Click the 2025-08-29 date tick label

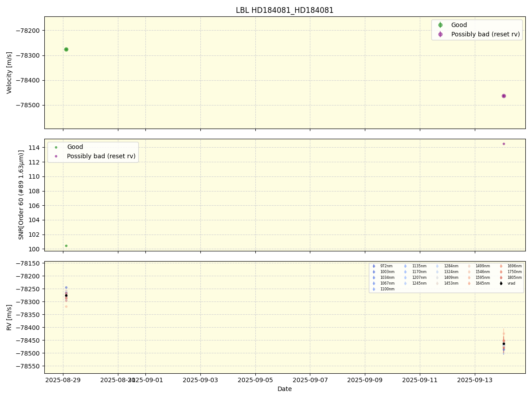click(63, 380)
